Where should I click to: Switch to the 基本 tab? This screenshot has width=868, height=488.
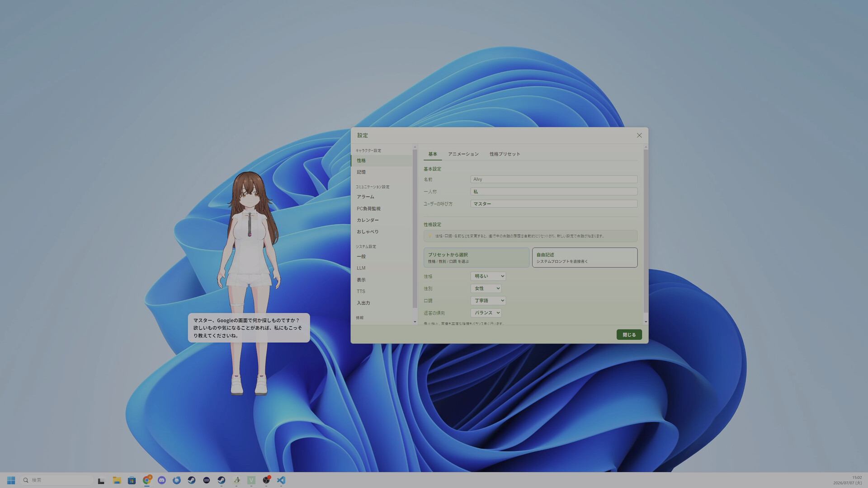pos(433,154)
